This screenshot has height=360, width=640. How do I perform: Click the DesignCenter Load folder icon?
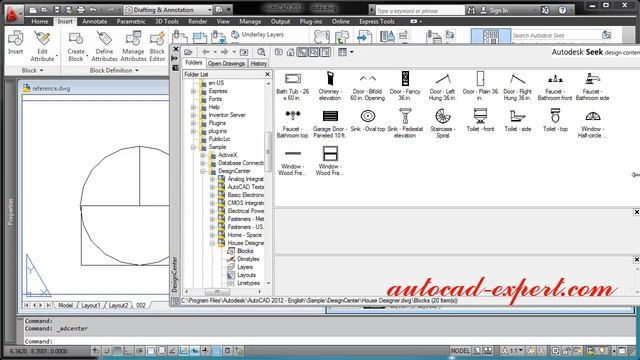tap(188, 52)
